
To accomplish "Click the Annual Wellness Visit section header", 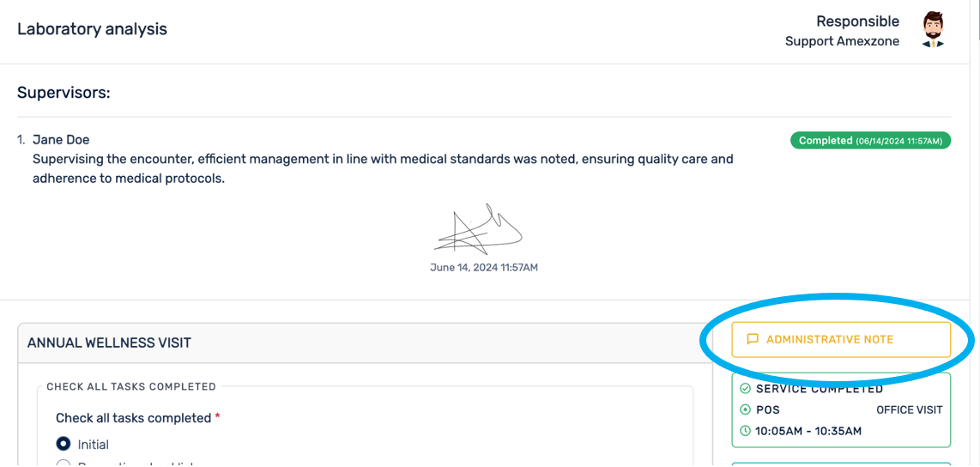I will pyautogui.click(x=109, y=343).
